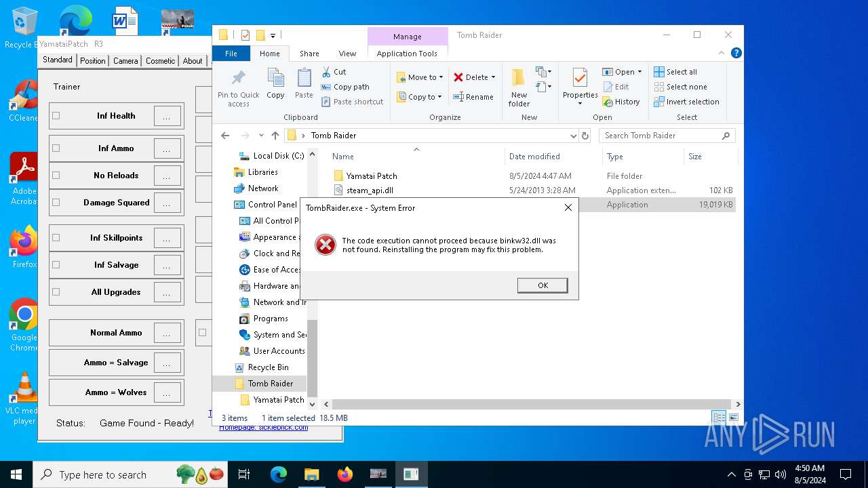The height and width of the screenshot is (488, 868).
Task: Switch to the View ribbon tab
Action: point(347,54)
